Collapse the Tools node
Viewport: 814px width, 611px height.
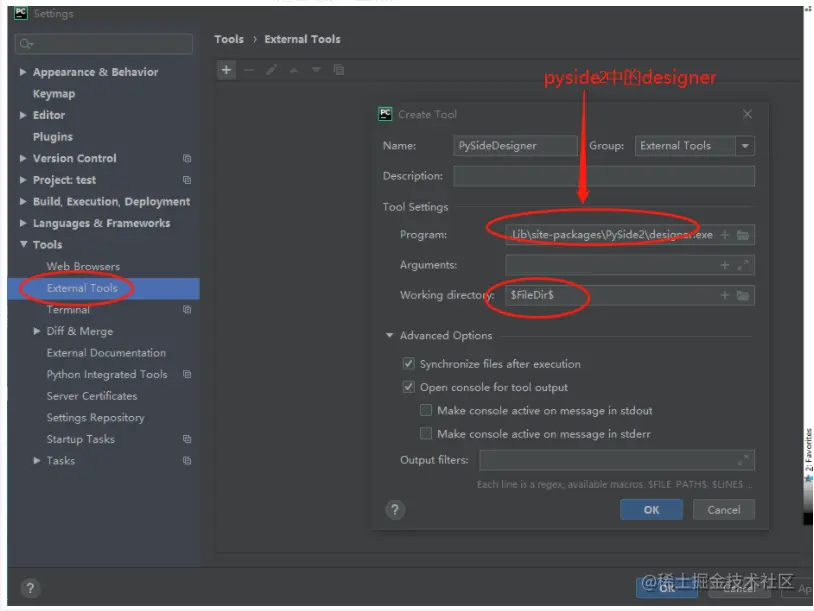pos(23,244)
